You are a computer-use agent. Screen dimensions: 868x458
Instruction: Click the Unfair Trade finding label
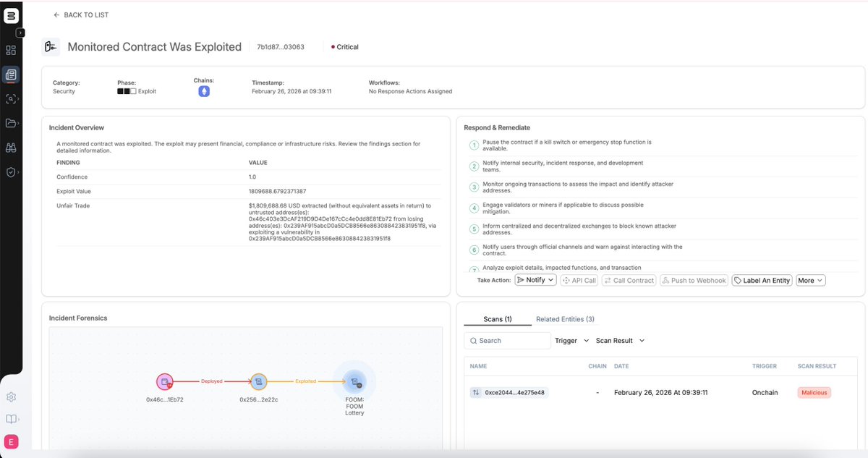[x=73, y=205]
